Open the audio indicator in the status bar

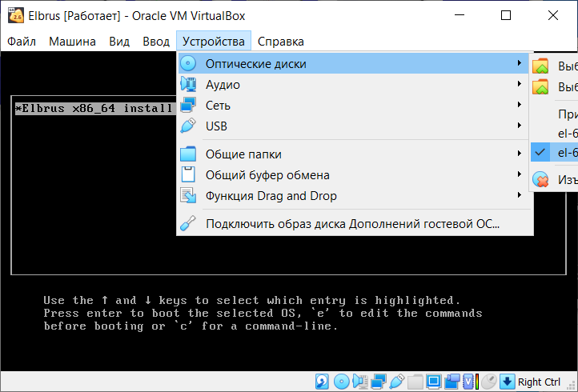pyautogui.click(x=359, y=382)
